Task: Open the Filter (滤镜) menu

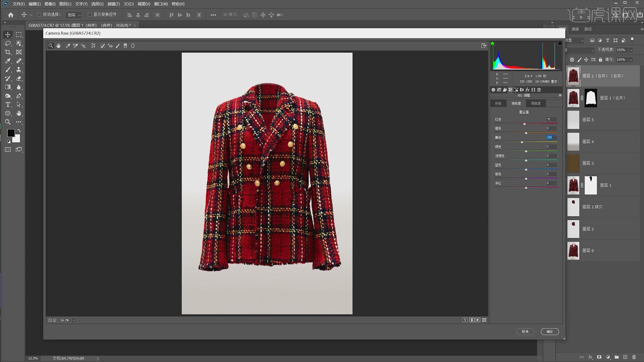Action: [113, 4]
